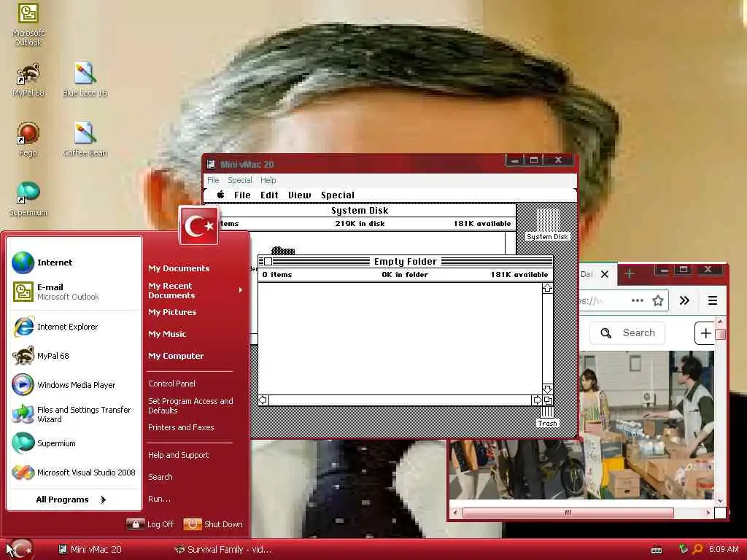The width and height of the screenshot is (747, 560).
Task: Open Set Program Access and Defaults
Action: (x=190, y=405)
